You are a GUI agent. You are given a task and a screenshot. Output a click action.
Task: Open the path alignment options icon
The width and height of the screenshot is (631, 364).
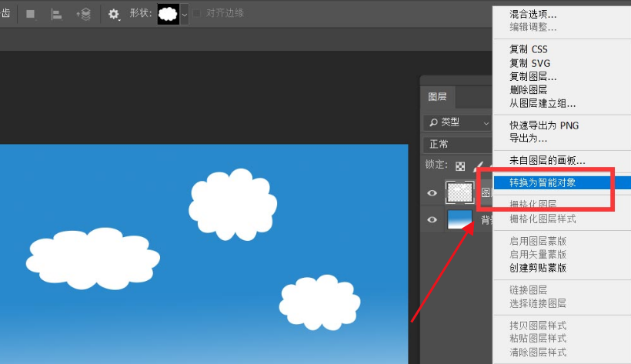pos(56,14)
